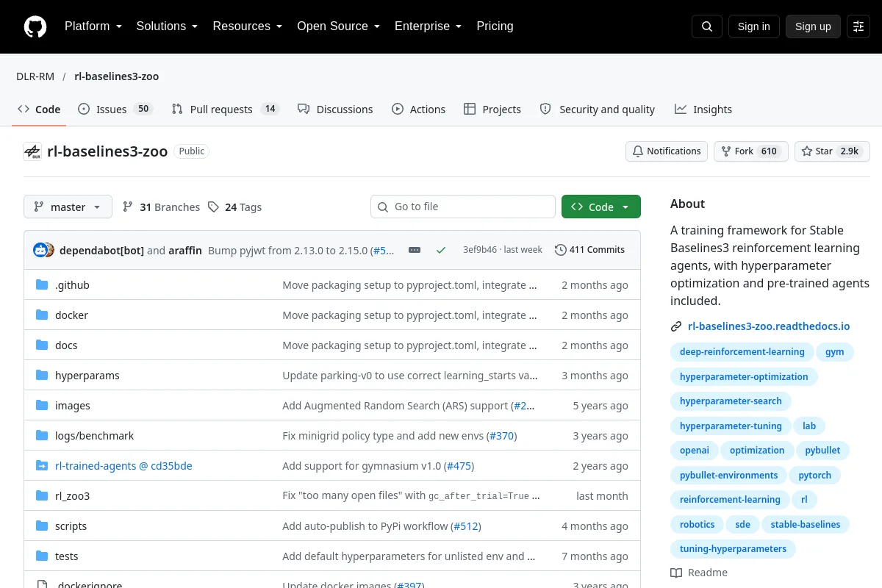This screenshot has height=588, width=882.
Task: Open the tuning-hyperparameters topic tag
Action: coord(733,549)
